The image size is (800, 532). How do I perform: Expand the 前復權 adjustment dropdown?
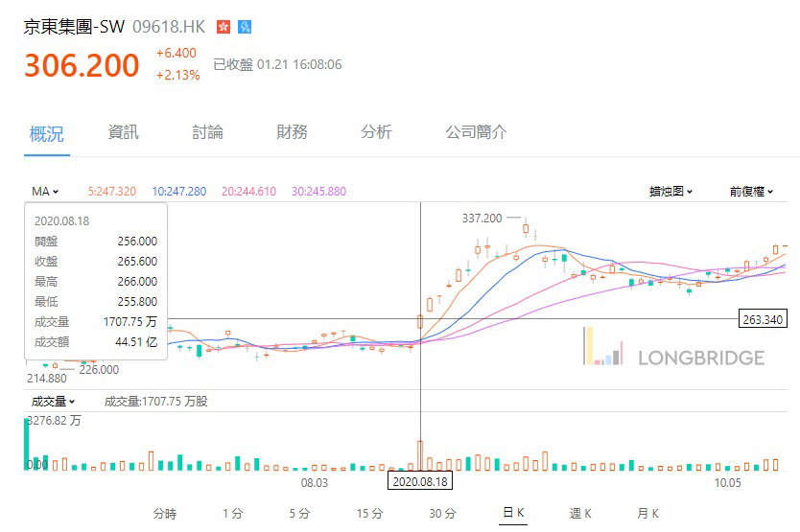[751, 192]
